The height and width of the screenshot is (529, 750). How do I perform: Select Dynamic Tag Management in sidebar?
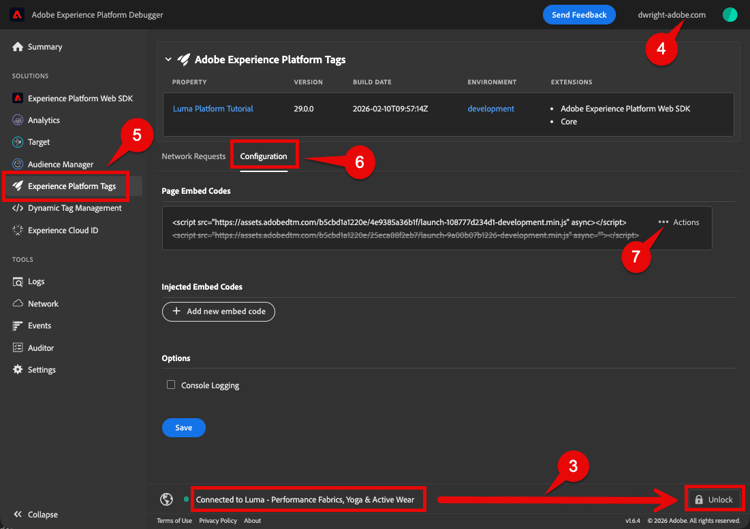(75, 208)
